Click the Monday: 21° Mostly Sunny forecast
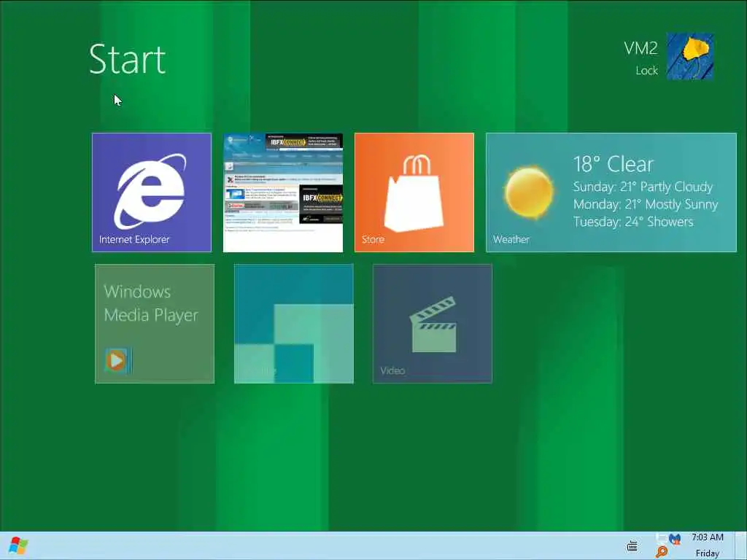 [x=646, y=204]
